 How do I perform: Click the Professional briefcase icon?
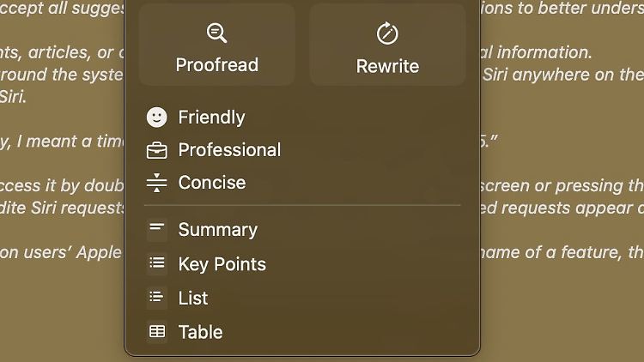click(157, 150)
